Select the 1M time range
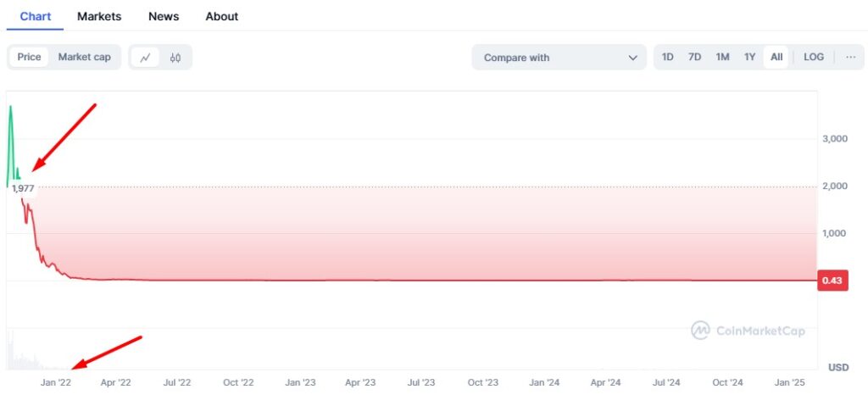 coord(722,57)
